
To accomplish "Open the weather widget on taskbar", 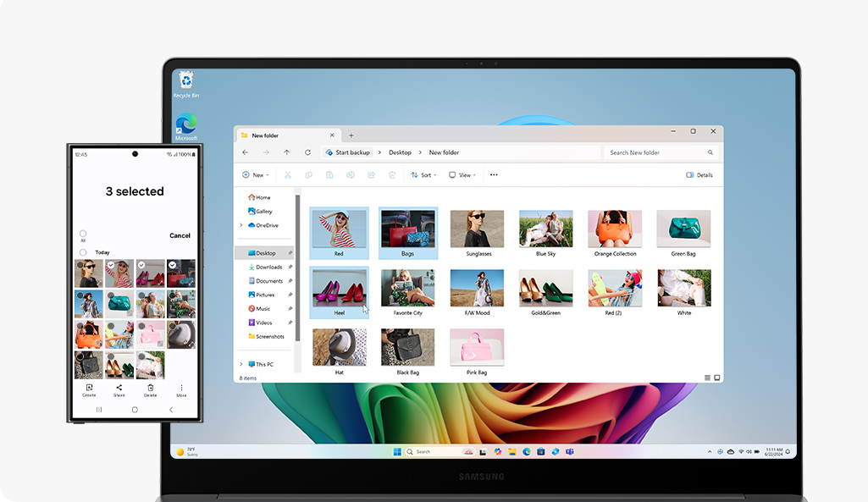I will pos(186,452).
